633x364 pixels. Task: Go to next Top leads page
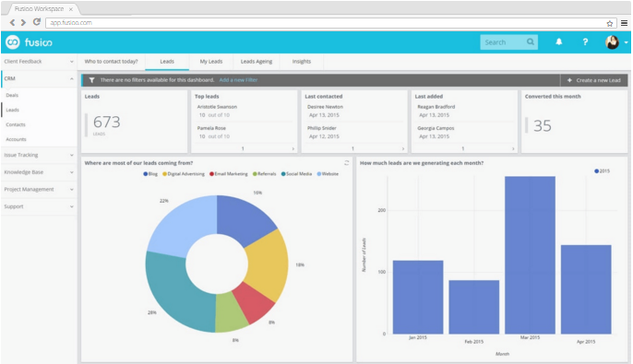pos(293,148)
